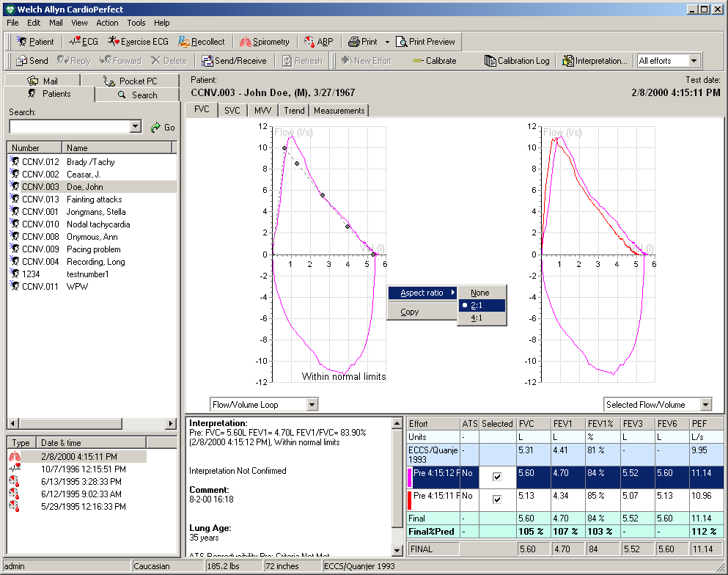Screen dimensions: 728x575
Task: Open the Patient toolbar button
Action: pos(35,42)
